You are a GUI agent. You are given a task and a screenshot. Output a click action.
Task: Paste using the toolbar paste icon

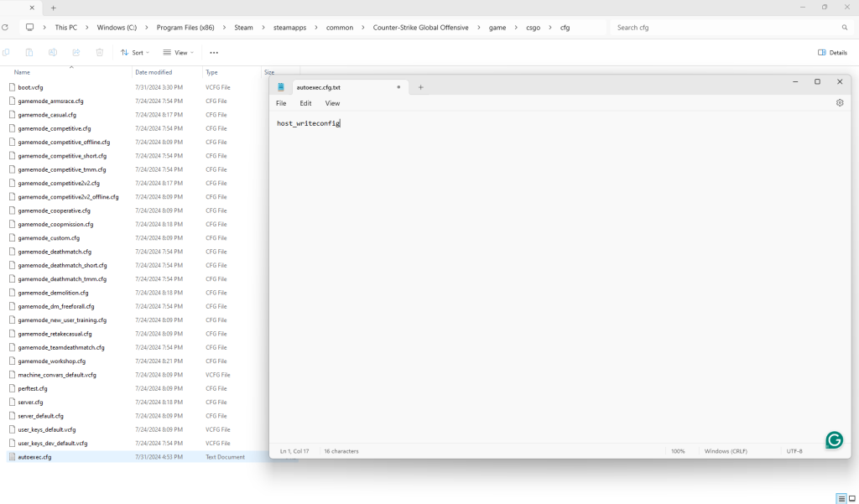pos(29,52)
